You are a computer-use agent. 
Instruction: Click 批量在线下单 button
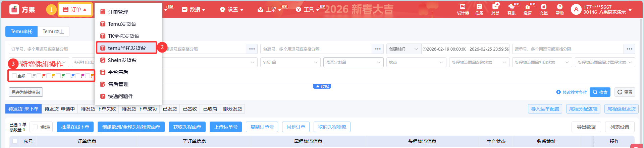[x=75, y=127]
